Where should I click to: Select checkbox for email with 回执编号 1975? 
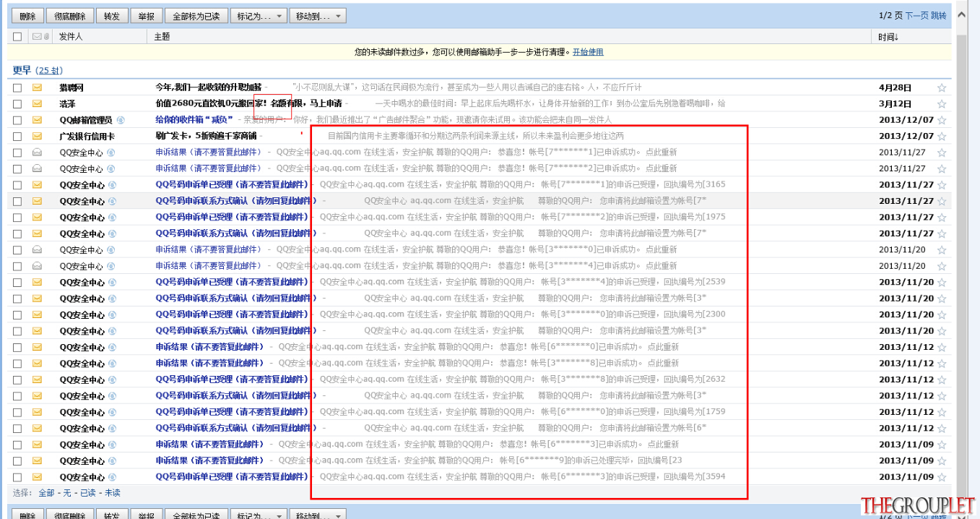pyautogui.click(x=17, y=218)
